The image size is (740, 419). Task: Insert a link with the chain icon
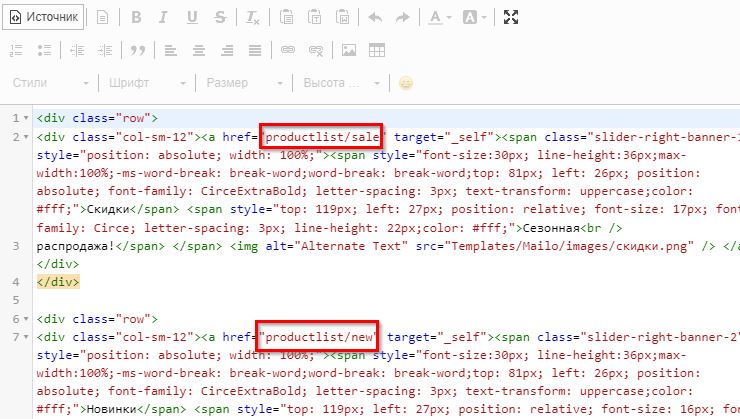coord(288,50)
